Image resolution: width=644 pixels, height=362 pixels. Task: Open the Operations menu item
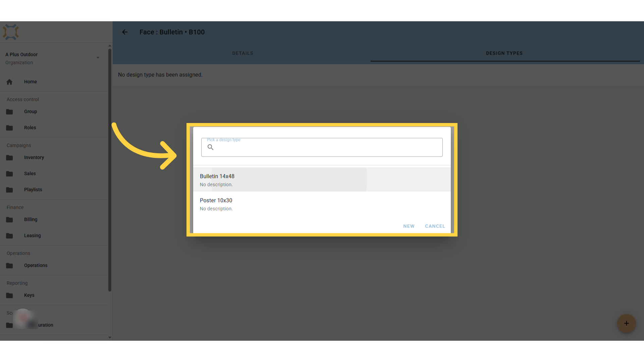tap(54, 265)
